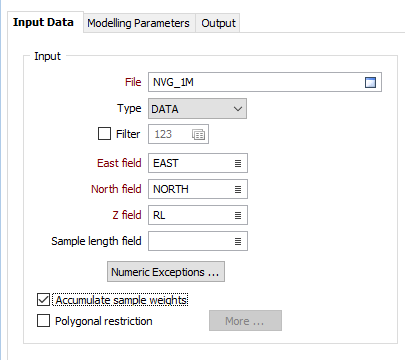Click the East field input with EAST
This screenshot has height=360, width=405.
[x=198, y=163]
